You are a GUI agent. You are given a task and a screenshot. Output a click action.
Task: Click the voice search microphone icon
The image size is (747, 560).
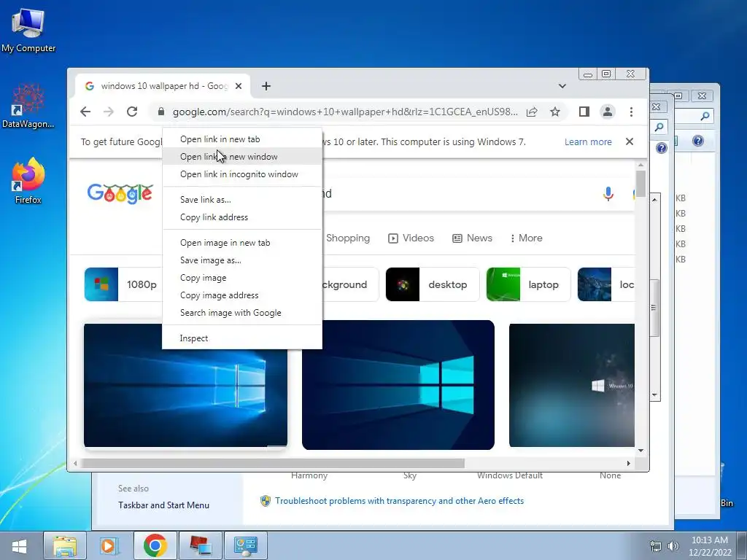[608, 194]
